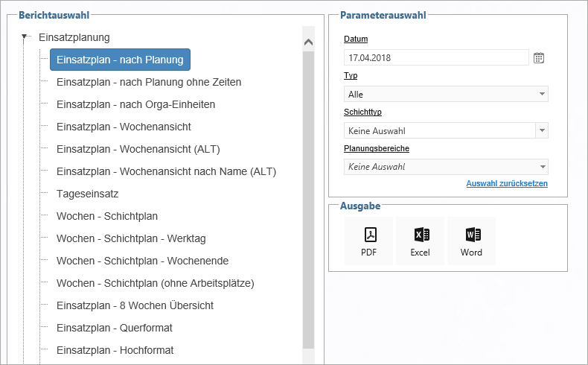This screenshot has width=588, height=365.
Task: Select Wochen - Schichtplan - Wochenende
Action: [x=142, y=261]
